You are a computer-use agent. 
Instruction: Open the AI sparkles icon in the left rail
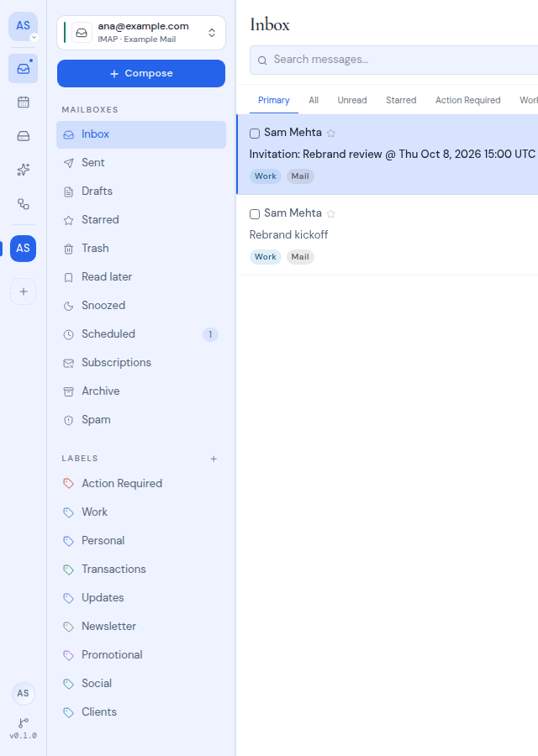point(24,170)
